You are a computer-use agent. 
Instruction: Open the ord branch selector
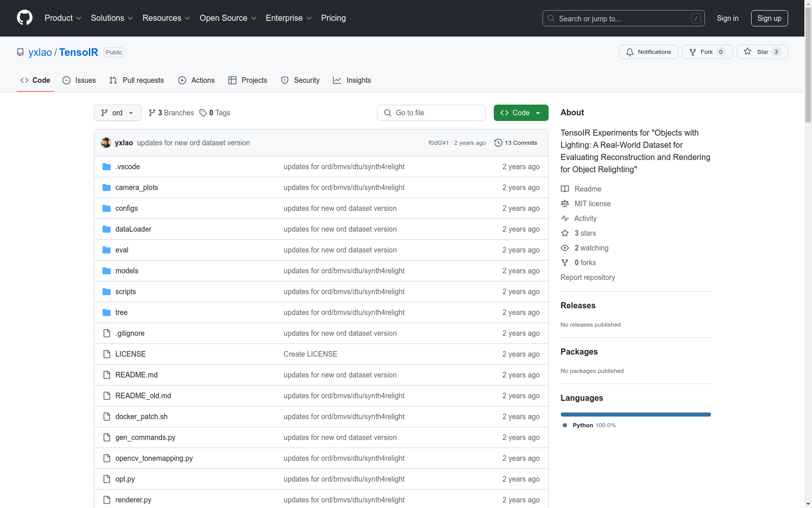pos(118,113)
